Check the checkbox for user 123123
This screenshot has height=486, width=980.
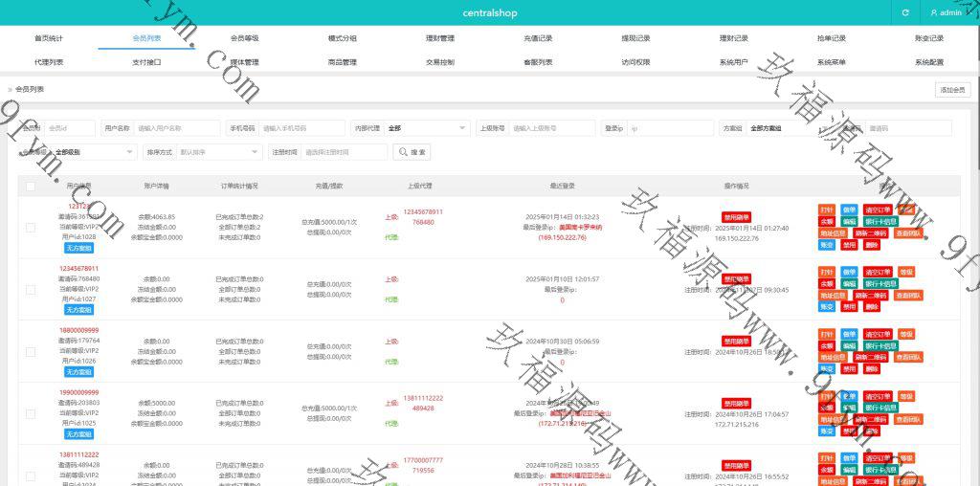(x=31, y=228)
